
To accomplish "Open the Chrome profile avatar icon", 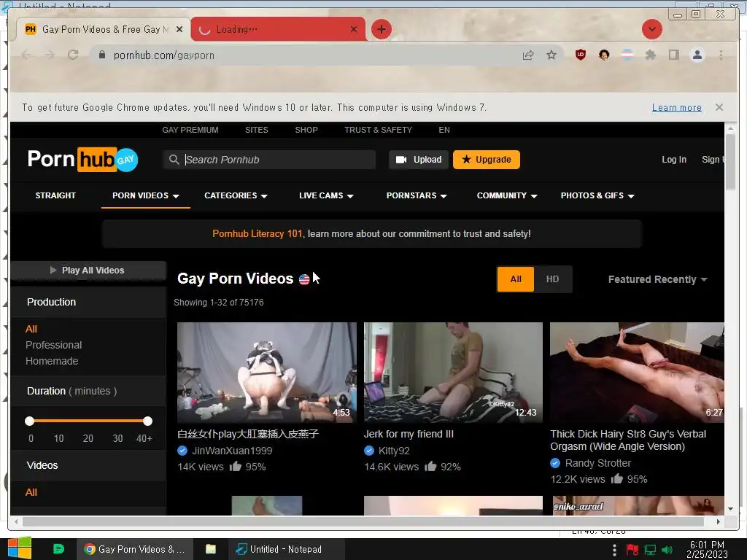I will (697, 55).
